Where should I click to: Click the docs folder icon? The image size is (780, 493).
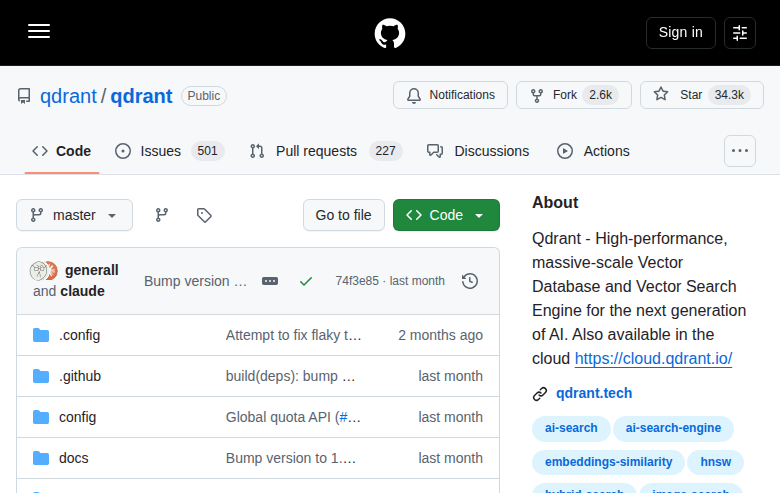[x=41, y=458]
